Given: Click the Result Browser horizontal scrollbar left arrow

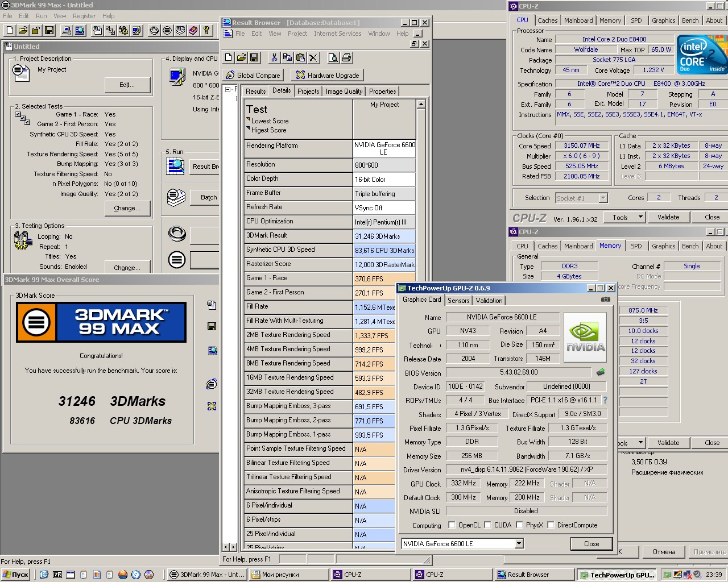Looking at the screenshot, I should click(226, 547).
